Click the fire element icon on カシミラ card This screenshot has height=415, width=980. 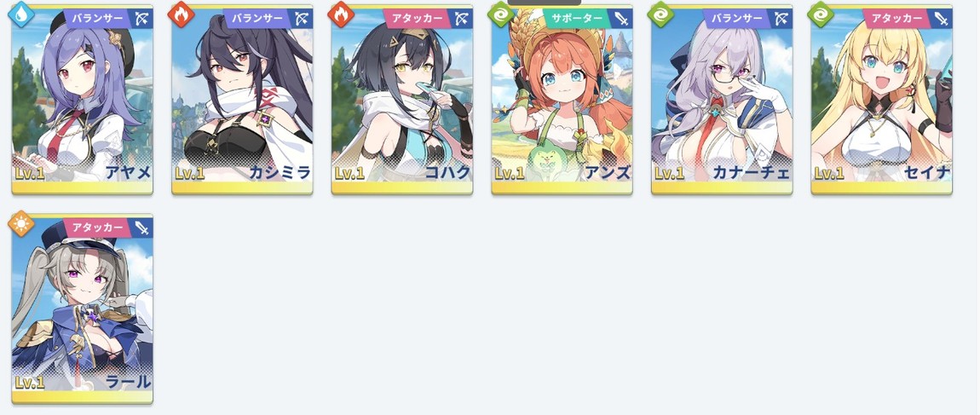[x=181, y=14]
